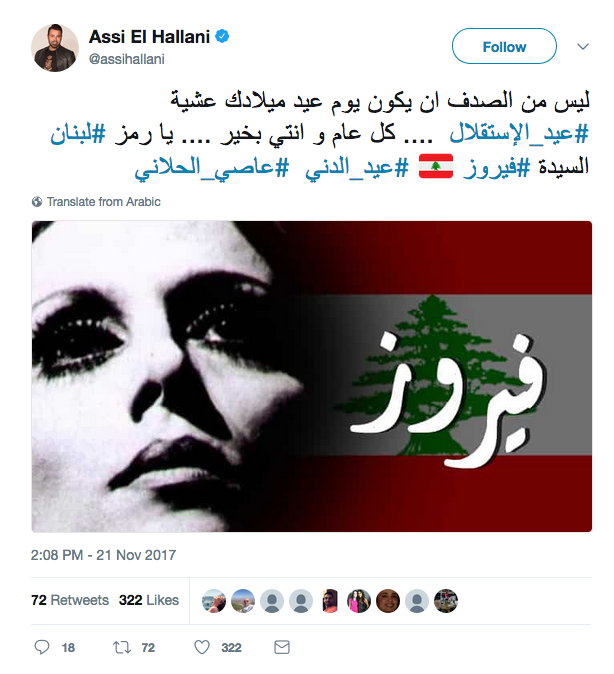The height and width of the screenshot is (674, 614).
Task: Click the Follow button
Action: click(504, 46)
